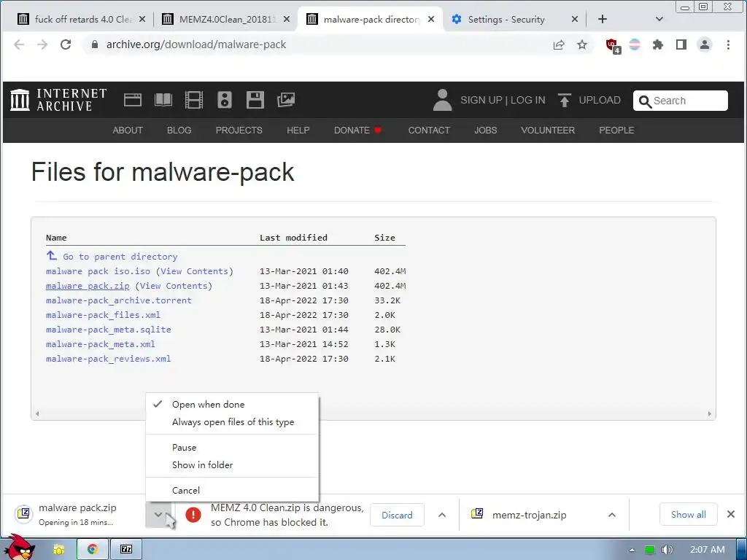Open a new tab with the plus button
Screen dimensions: 747x560
coord(603,19)
